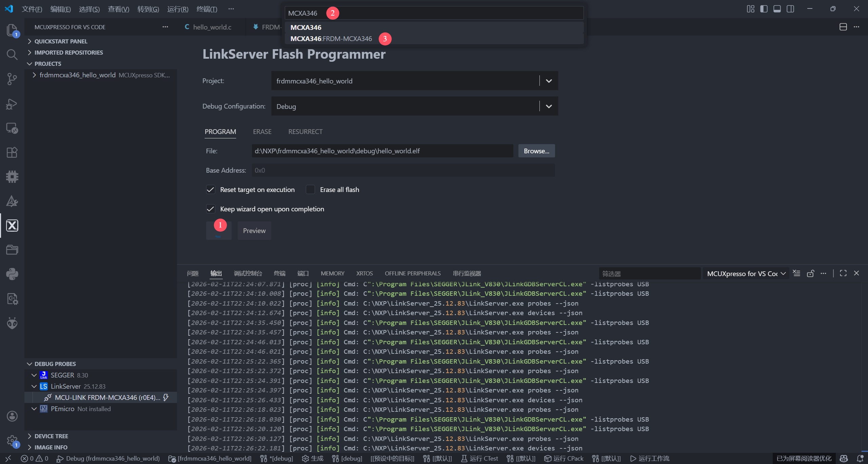Open the Accounts icon in activity bar
Viewport: 868px width, 464px height.
12,416
